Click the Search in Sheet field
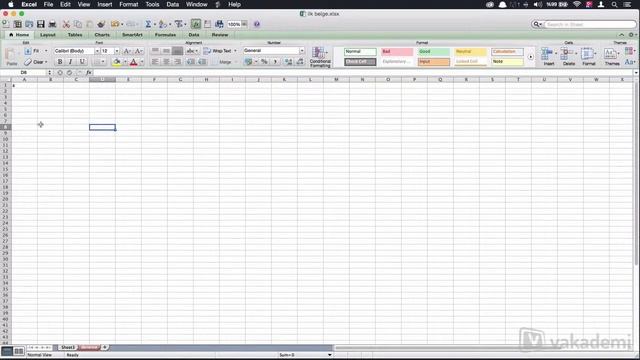 pos(590,24)
